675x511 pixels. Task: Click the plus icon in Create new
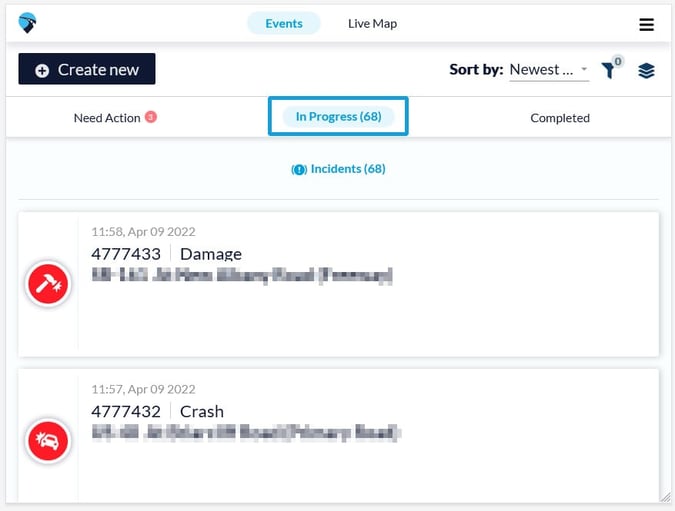tap(42, 70)
